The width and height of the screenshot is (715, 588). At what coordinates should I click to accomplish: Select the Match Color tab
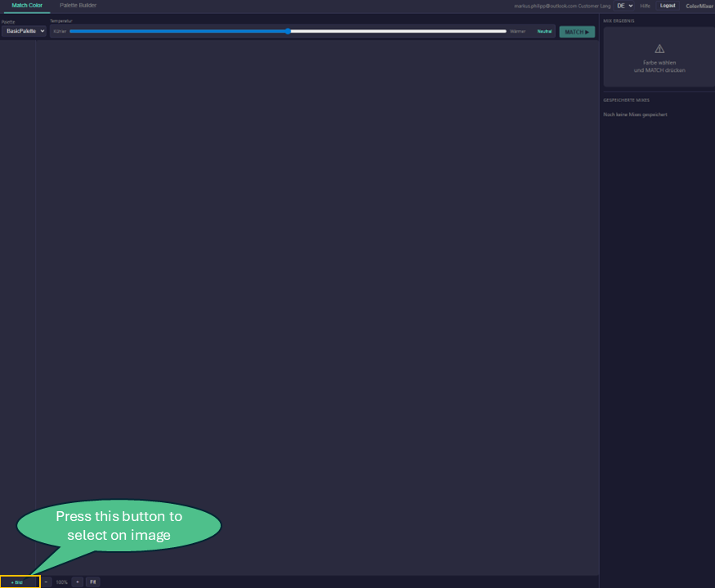pos(27,6)
